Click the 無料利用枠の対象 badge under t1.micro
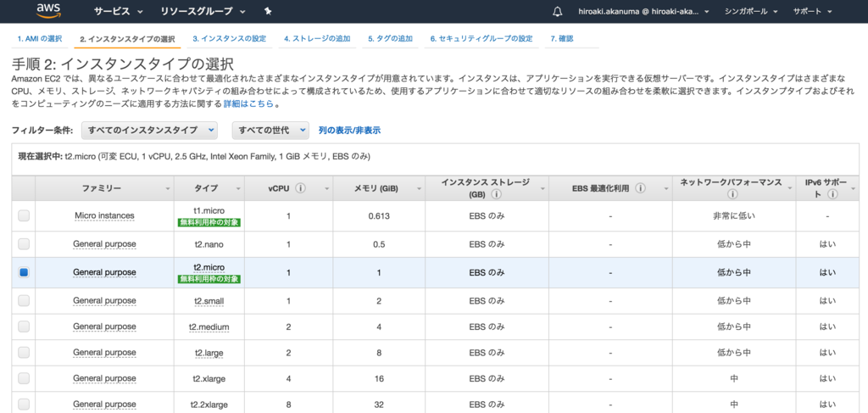The image size is (868, 413). 209,222
